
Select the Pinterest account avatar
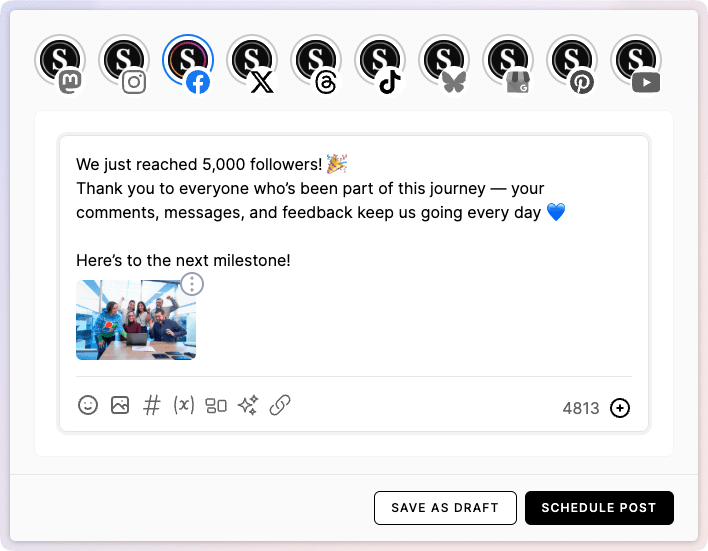click(x=572, y=61)
